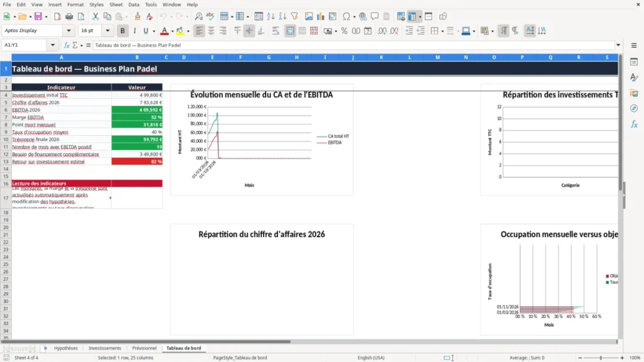Insert comment speech bubble icon
Screen dimensions: 644x362
[375, 16]
